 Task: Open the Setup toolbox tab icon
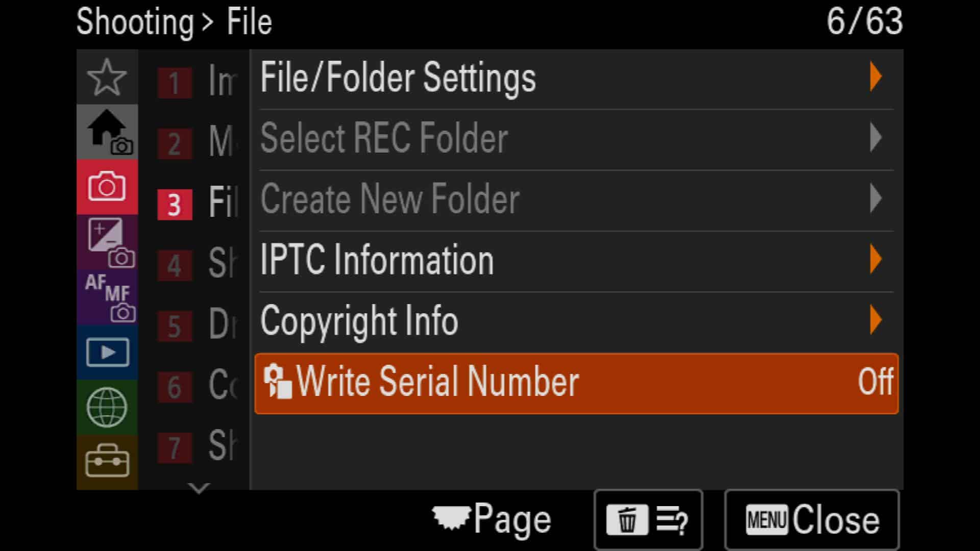[107, 462]
